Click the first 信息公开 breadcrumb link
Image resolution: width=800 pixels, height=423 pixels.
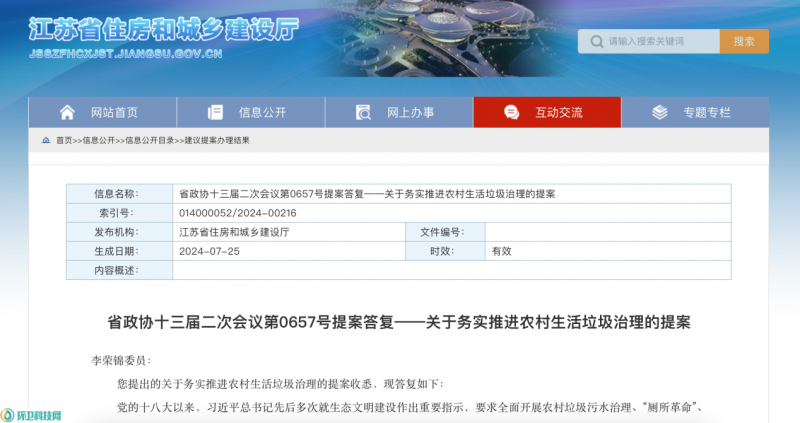(x=98, y=141)
